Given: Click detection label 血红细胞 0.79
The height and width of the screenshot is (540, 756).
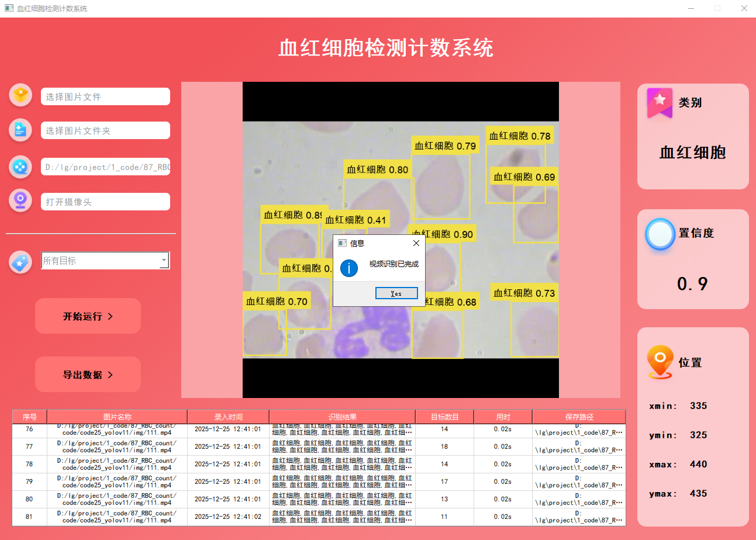Looking at the screenshot, I should [446, 146].
